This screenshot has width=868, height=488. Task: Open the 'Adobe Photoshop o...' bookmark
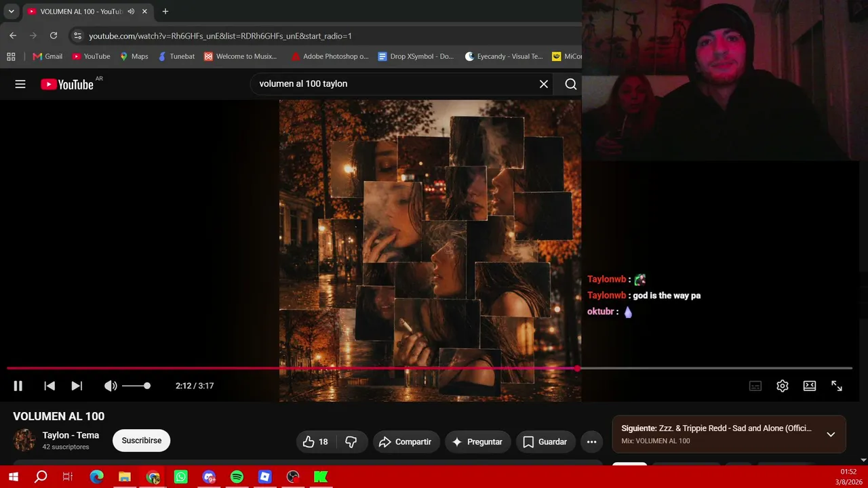[x=330, y=56]
